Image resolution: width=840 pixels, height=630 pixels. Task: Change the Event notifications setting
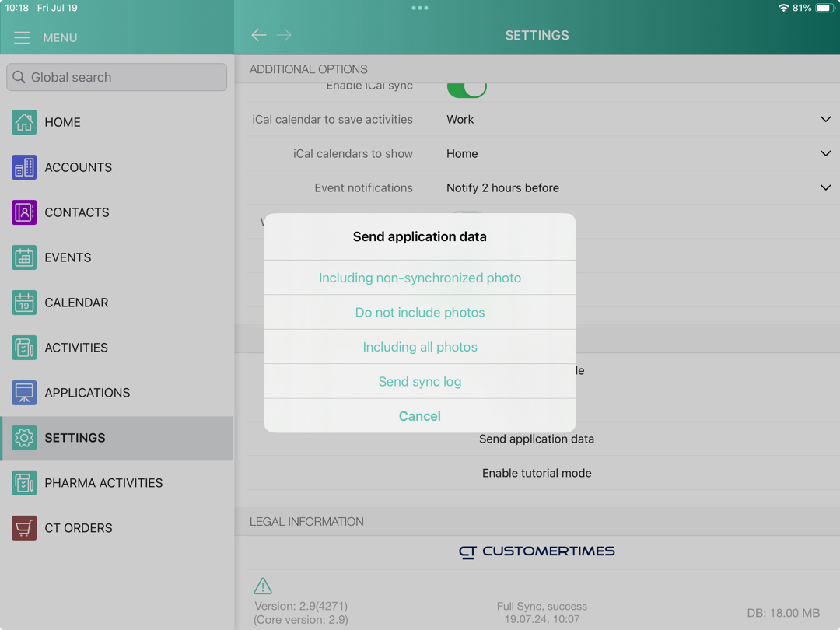825,187
